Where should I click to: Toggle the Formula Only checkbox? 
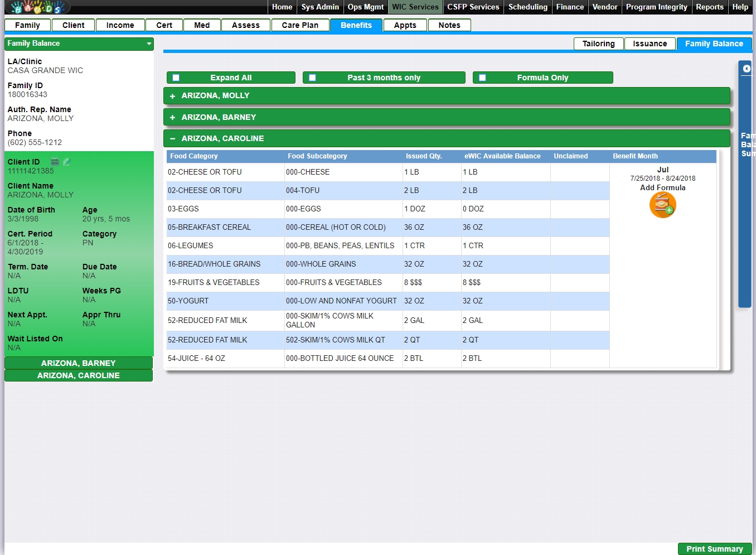point(482,78)
